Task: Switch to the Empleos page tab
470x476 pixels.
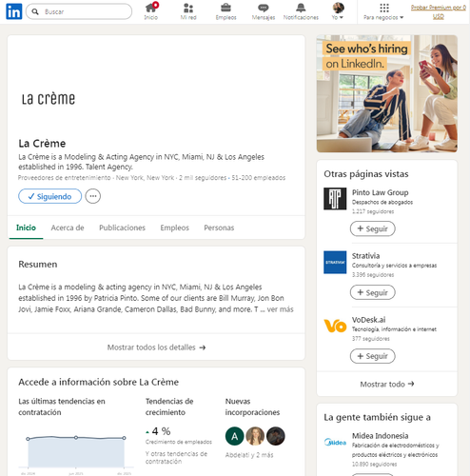Action: pyautogui.click(x=174, y=228)
